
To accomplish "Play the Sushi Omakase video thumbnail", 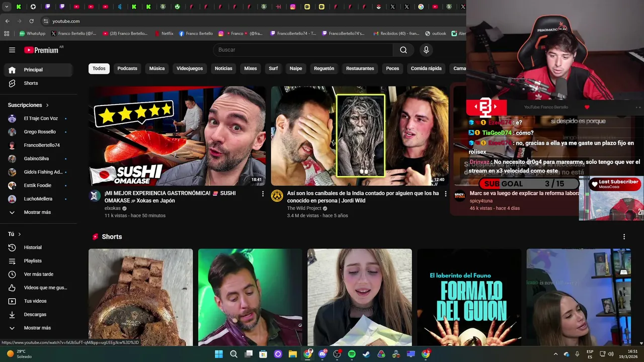I will [x=177, y=136].
